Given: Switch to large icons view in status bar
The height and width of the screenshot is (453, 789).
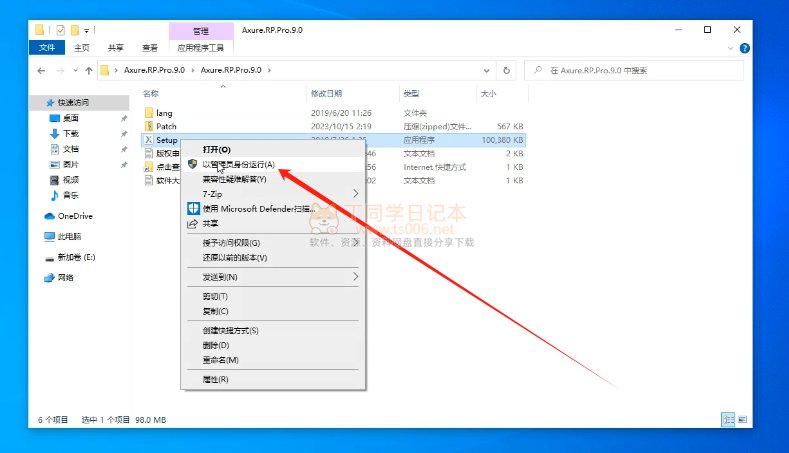Looking at the screenshot, I should [x=742, y=419].
